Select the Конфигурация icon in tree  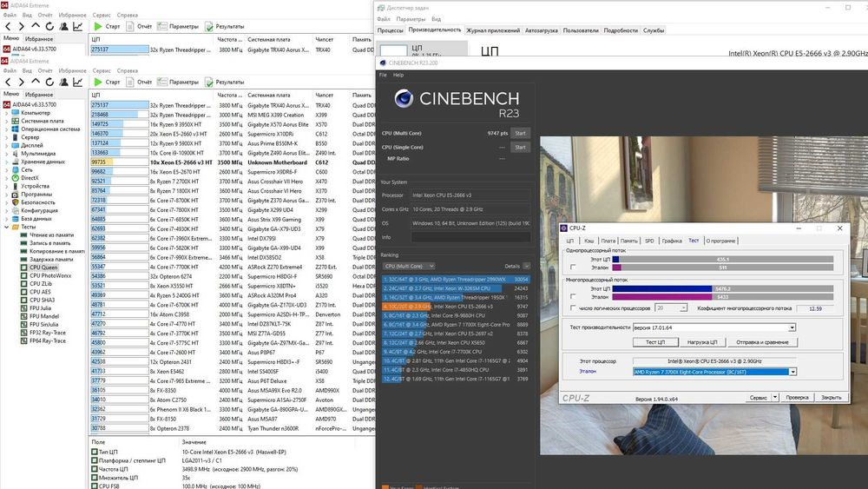[x=16, y=210]
